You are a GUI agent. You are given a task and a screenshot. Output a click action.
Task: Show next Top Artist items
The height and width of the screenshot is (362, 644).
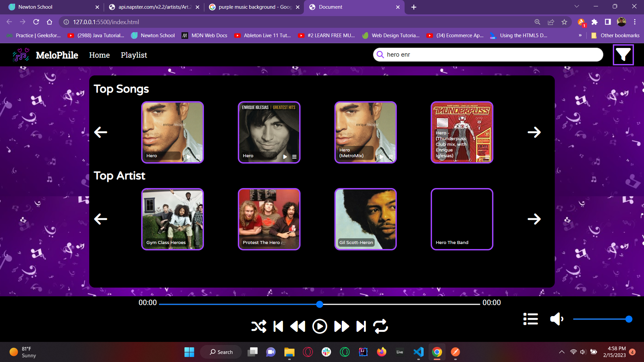tap(534, 219)
